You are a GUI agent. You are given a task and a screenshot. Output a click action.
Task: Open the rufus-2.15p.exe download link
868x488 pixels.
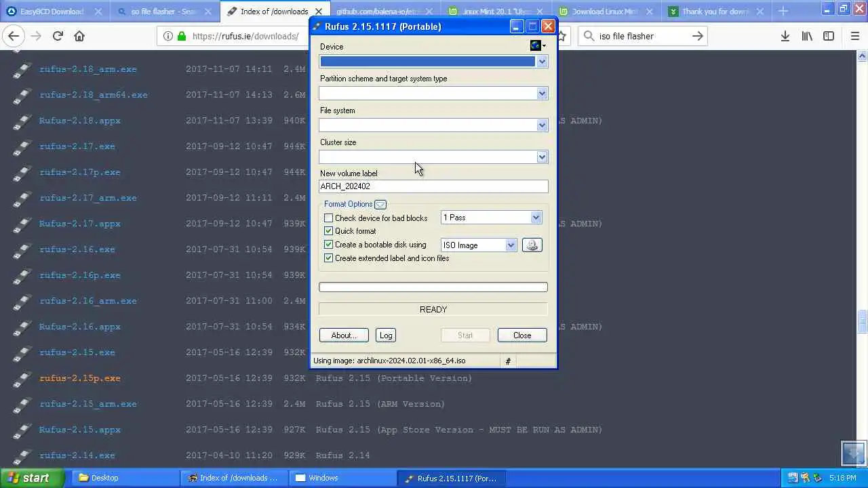pos(80,378)
